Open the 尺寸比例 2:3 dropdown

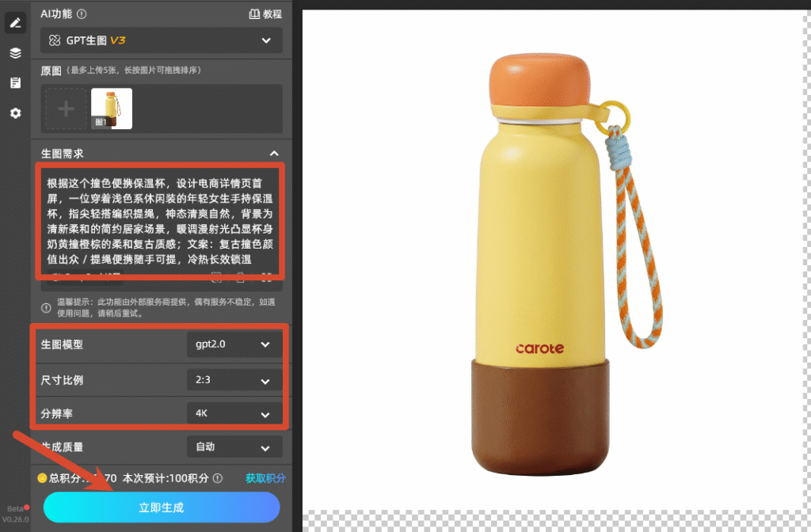(234, 380)
